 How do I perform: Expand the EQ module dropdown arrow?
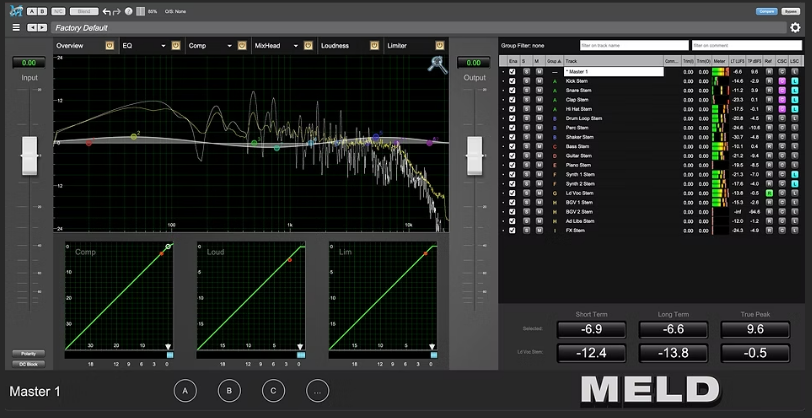click(x=163, y=46)
